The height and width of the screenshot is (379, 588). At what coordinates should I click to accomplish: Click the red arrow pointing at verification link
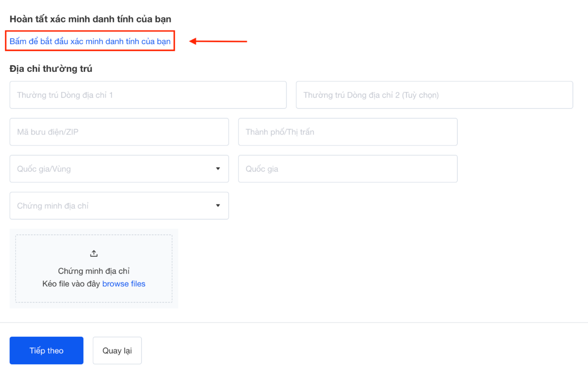click(218, 41)
